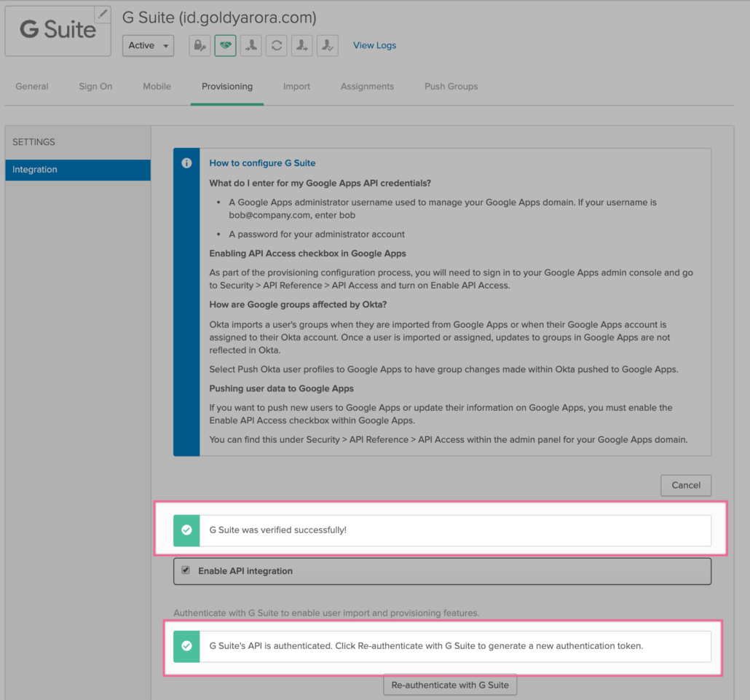Select Integration in the settings sidebar
750x700 pixels.
tap(78, 170)
